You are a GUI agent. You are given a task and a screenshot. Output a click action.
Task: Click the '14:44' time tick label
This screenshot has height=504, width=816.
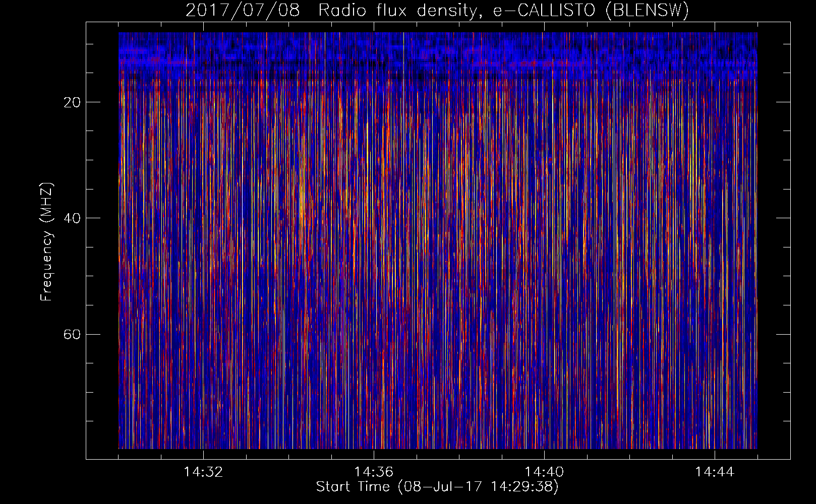715,472
